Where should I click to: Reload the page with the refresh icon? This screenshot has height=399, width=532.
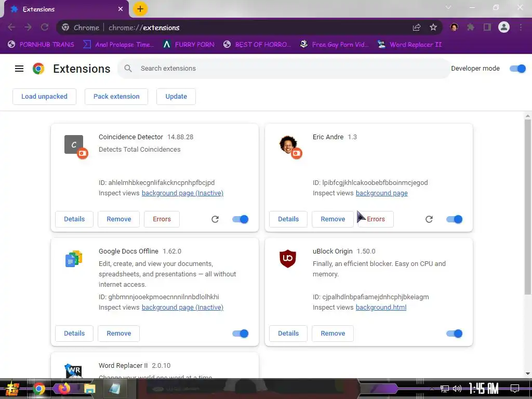click(45, 28)
